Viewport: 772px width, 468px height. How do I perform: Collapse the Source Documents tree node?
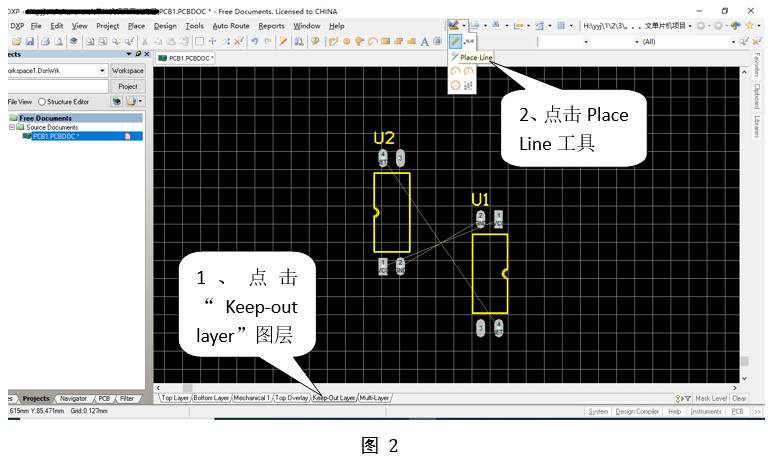(12, 127)
